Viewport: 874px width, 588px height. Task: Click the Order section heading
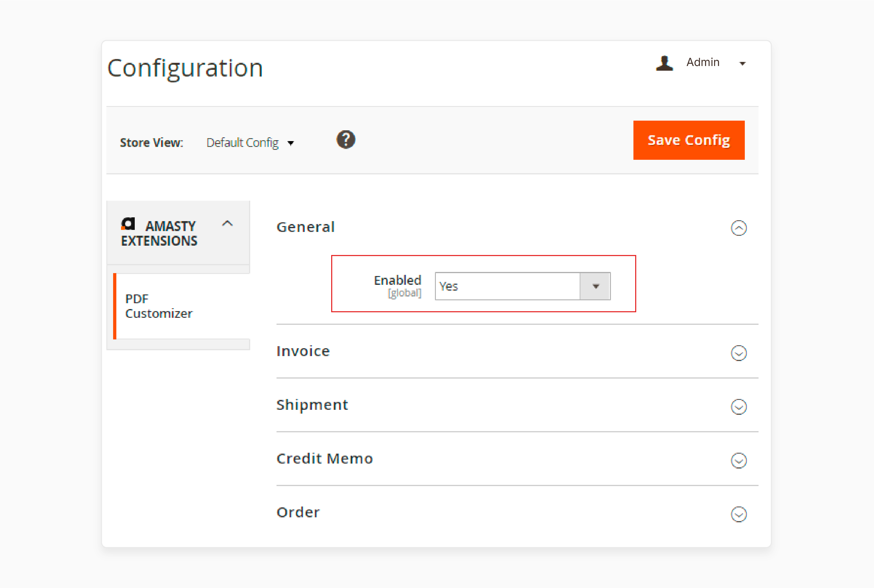[298, 512]
